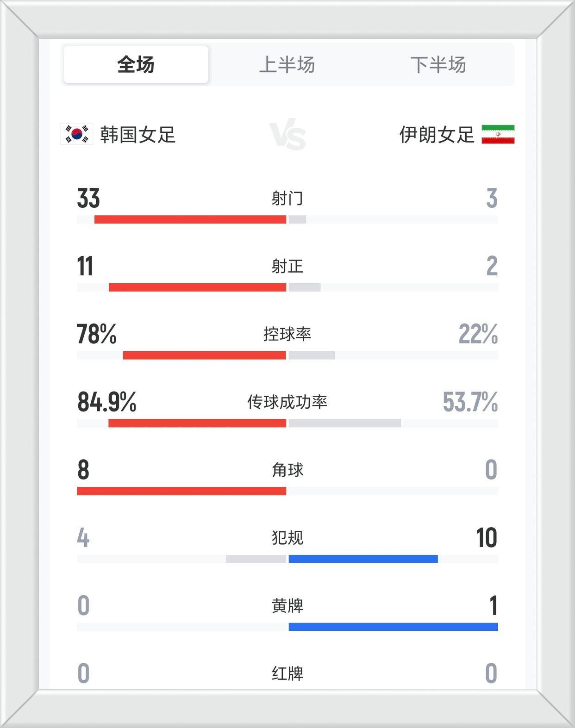Click the red 射正 shots-on-target bar
This screenshot has width=575, height=728.
click(x=197, y=287)
